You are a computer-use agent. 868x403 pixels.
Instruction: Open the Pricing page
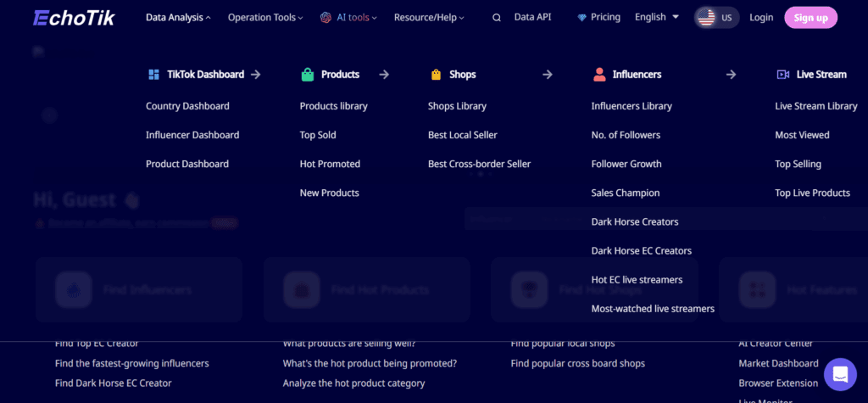(605, 17)
